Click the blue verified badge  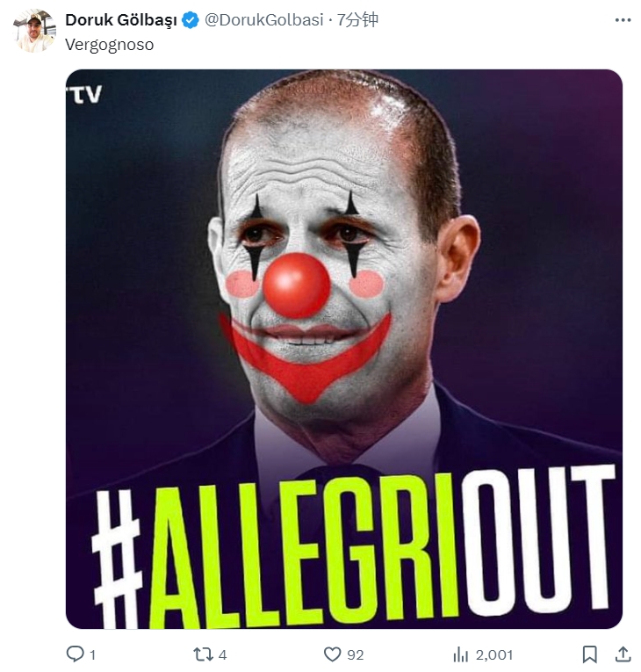[x=191, y=20]
